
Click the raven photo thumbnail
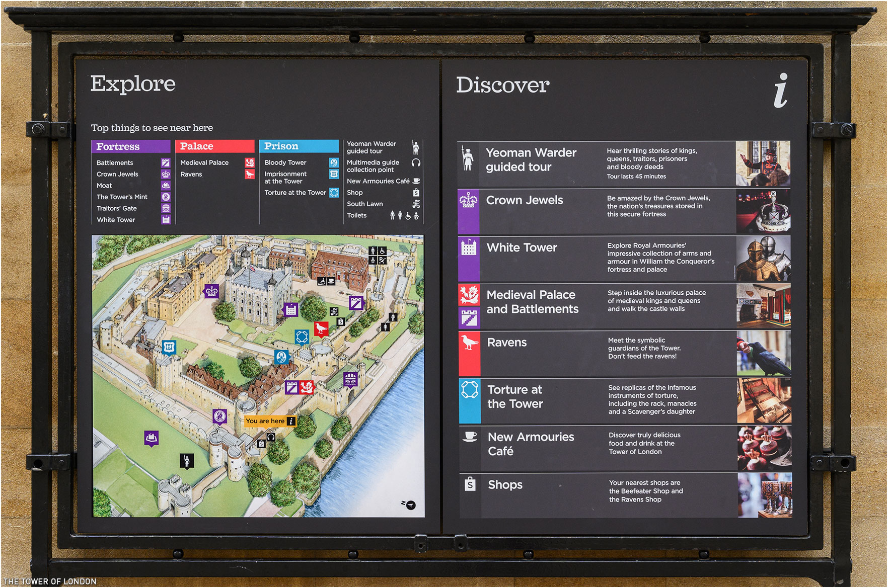[x=764, y=354]
